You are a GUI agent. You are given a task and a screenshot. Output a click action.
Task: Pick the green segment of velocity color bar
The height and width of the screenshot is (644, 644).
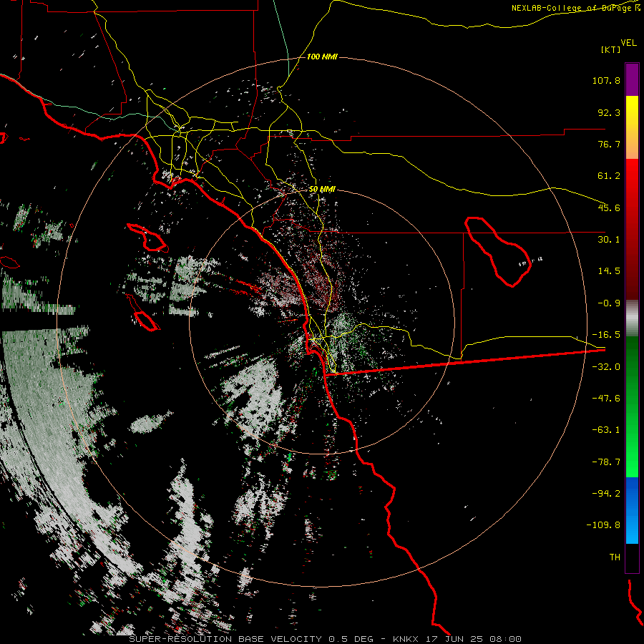(x=632, y=406)
